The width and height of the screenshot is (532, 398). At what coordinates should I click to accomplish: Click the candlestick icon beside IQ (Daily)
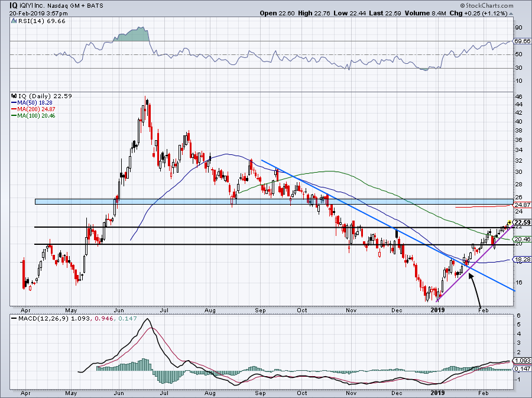point(14,96)
